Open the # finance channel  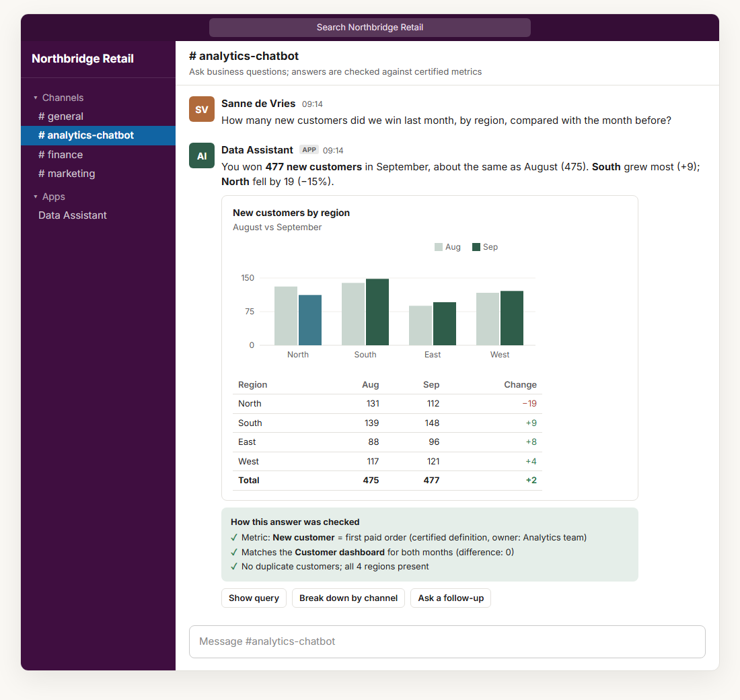pos(98,154)
